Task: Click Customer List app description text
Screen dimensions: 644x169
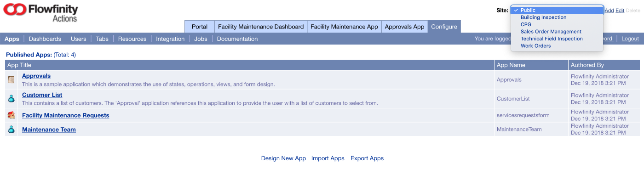Action: click(200, 103)
